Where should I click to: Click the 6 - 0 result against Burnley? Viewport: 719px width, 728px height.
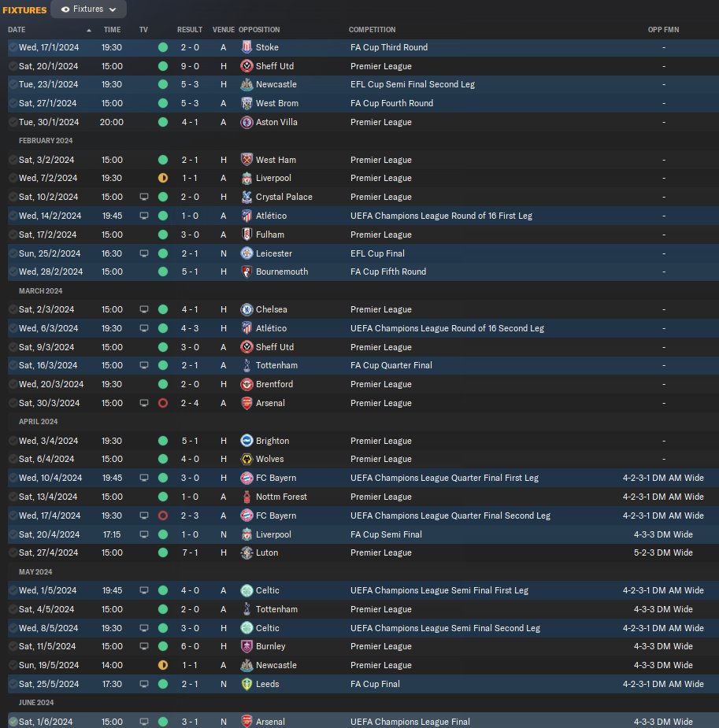190,646
